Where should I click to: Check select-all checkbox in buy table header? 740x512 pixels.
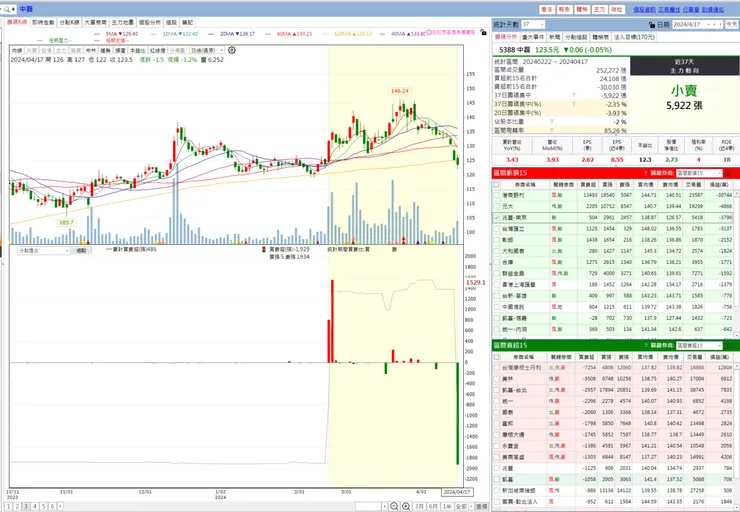click(x=496, y=185)
